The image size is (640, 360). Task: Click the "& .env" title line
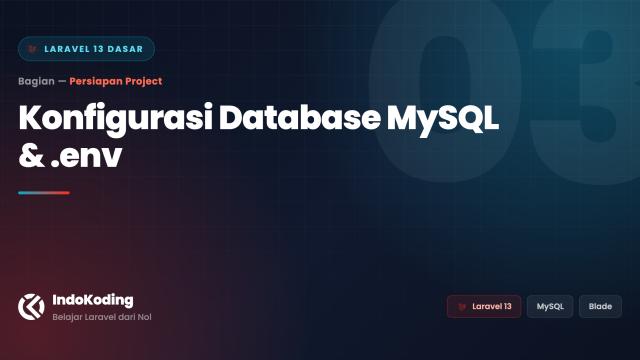tap(70, 156)
